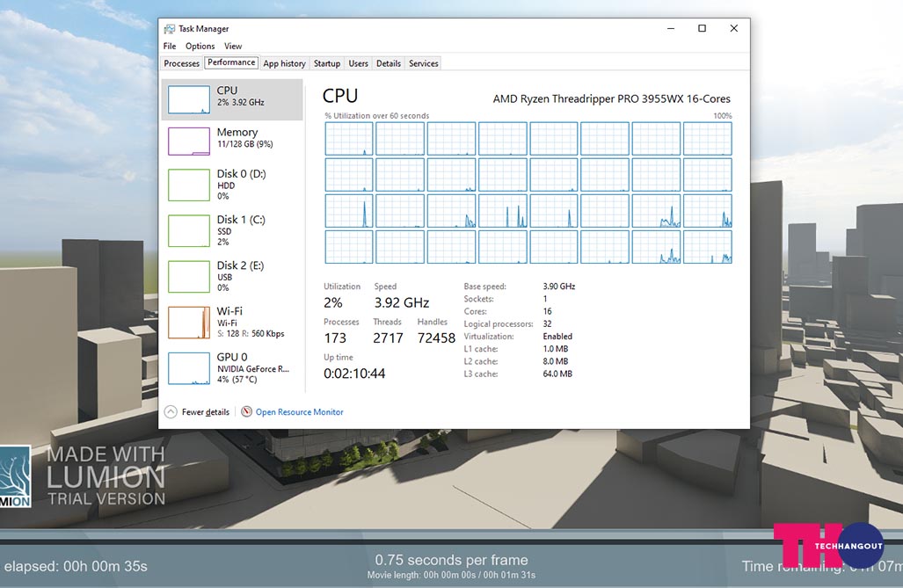Click the Fewer details chevron icon
The image size is (903, 588).
point(171,411)
